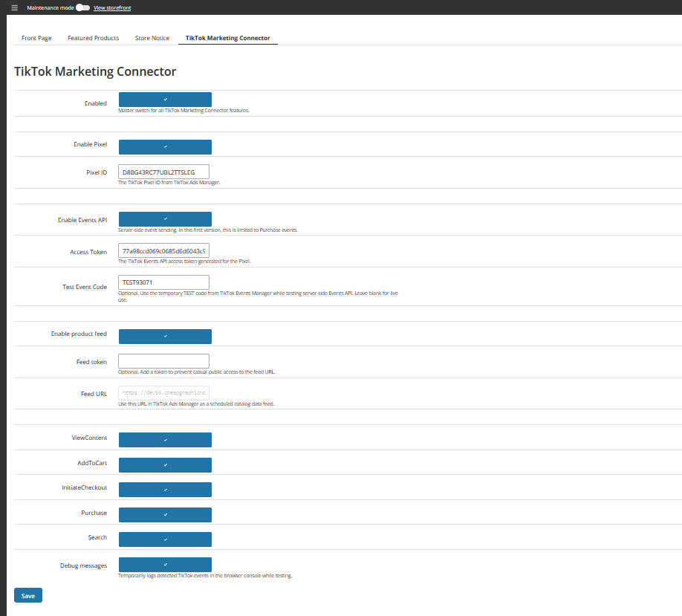Click the 'Use this URL in TikTok Ads Manager' text
The width and height of the screenshot is (682, 616).
click(196, 404)
